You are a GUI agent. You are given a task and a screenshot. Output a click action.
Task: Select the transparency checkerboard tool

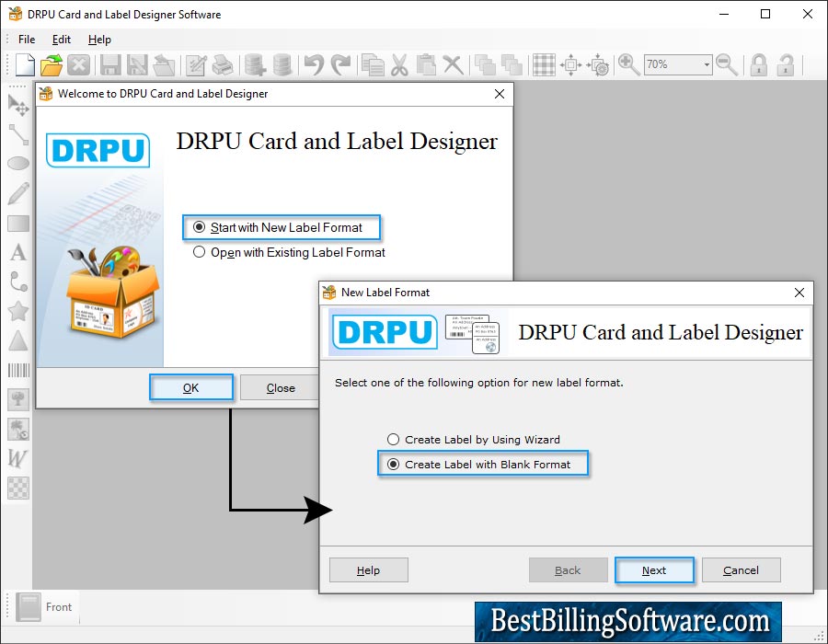click(x=18, y=488)
